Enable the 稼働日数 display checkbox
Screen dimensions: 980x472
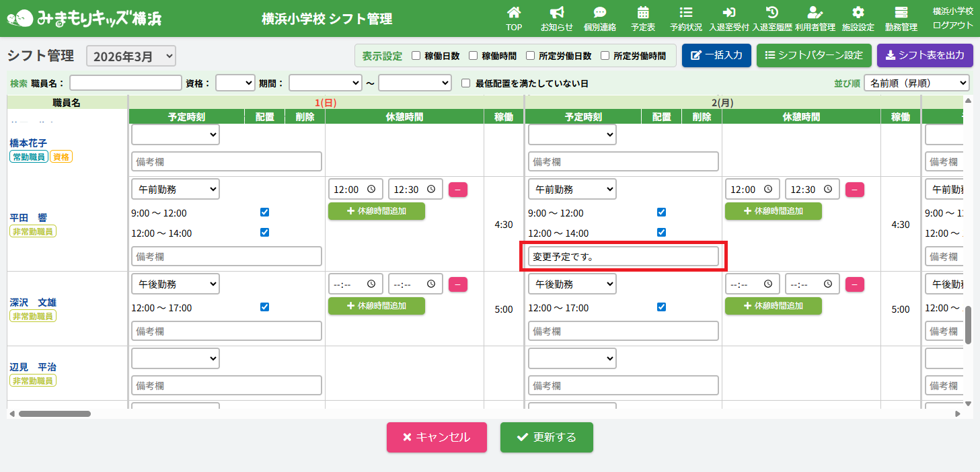click(416, 56)
